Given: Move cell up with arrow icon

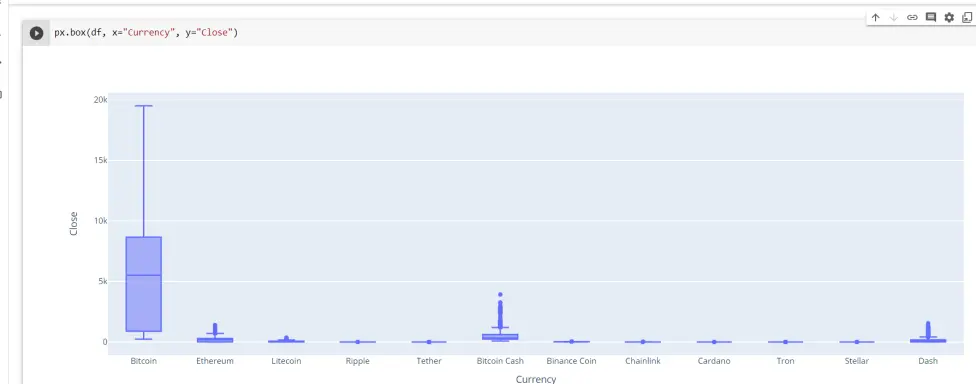Looking at the screenshot, I should coord(875,17).
